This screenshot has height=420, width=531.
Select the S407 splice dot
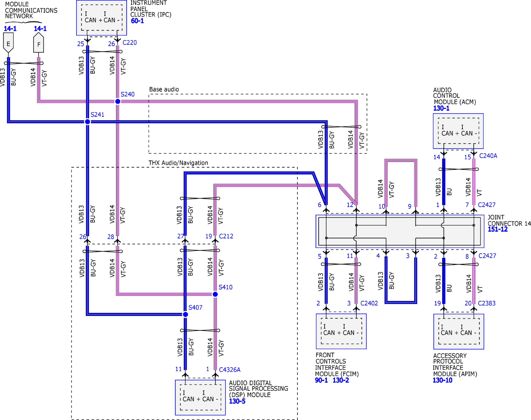click(x=185, y=315)
